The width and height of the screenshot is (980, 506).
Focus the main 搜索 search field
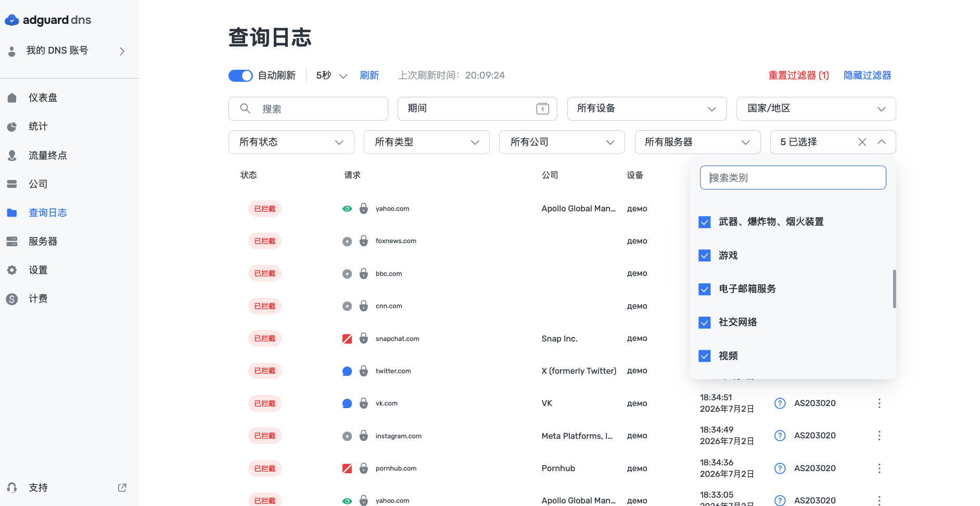pyautogui.click(x=308, y=109)
